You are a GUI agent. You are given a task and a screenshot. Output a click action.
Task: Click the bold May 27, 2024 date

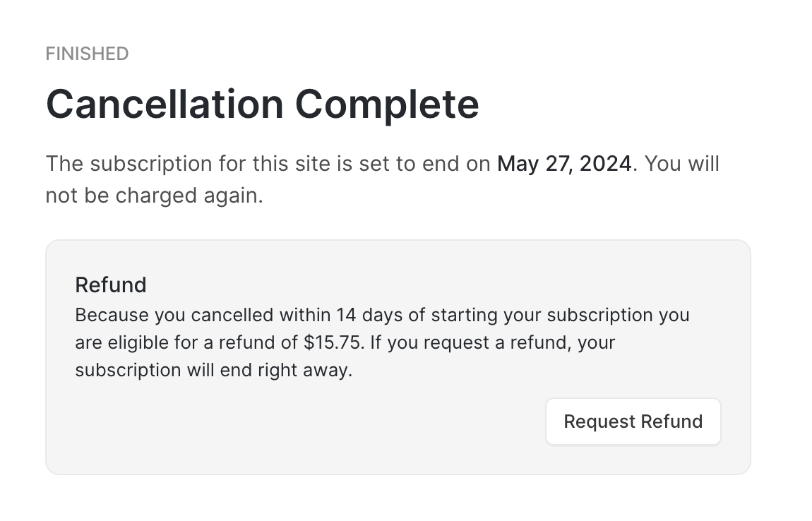[x=564, y=164]
